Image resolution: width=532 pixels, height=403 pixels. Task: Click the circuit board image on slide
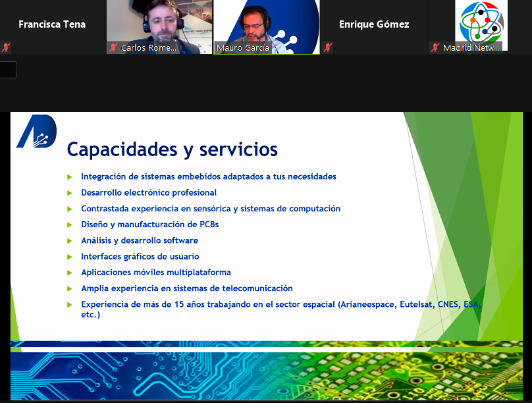tap(267, 375)
